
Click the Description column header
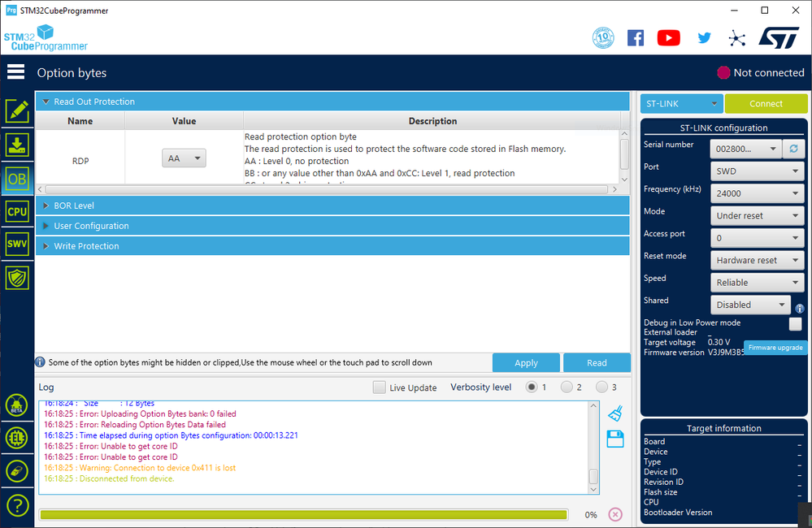(433, 120)
